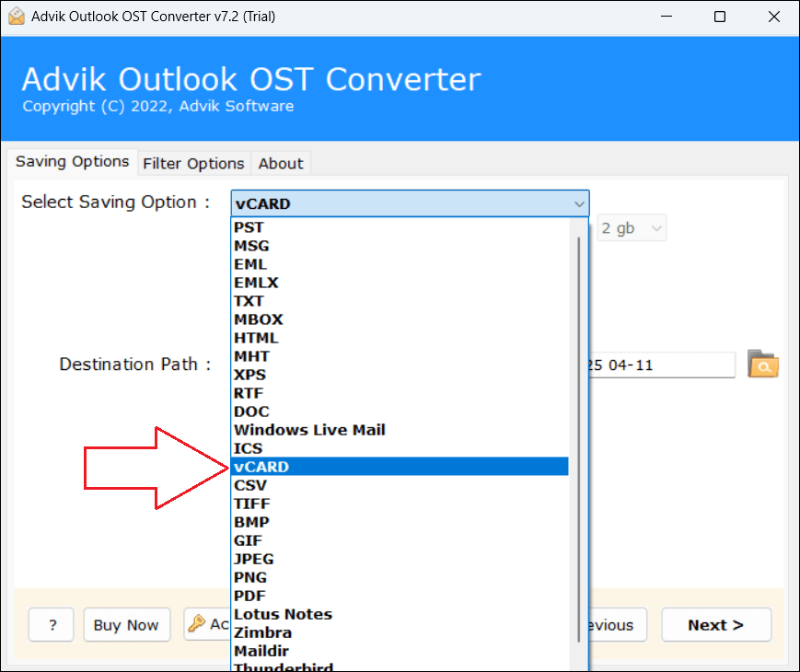This screenshot has height=672, width=800.
Task: Select Lotus Notes from the list
Action: (400, 614)
